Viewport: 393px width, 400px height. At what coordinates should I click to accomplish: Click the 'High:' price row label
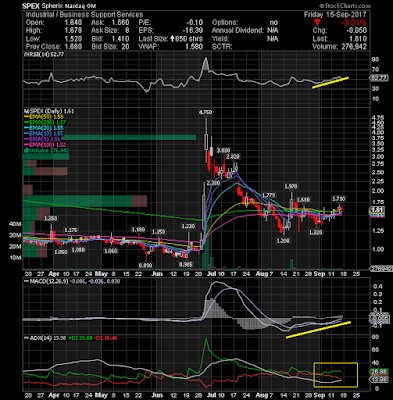(x=34, y=31)
